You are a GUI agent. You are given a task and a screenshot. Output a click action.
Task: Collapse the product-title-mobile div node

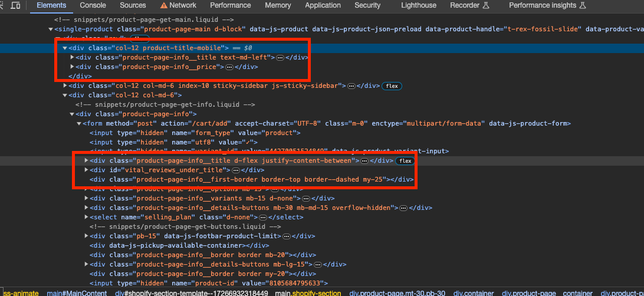coord(65,48)
